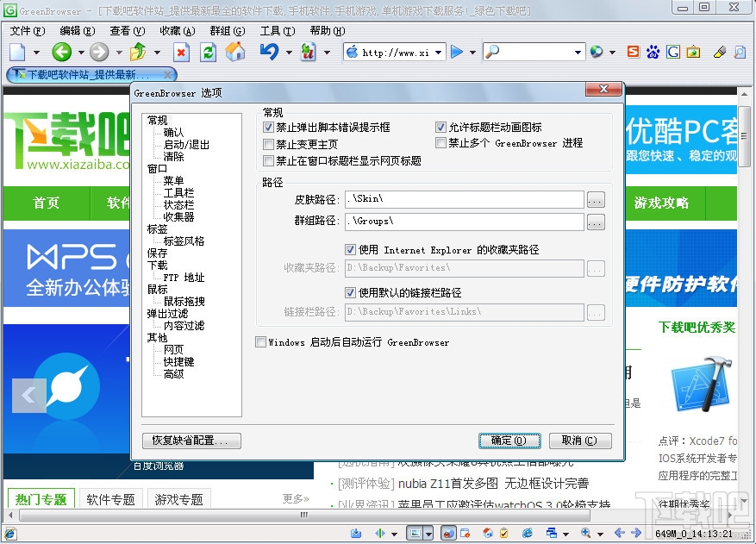Open the New page button dropdown arrow
Image resolution: width=756 pixels, height=544 pixels.
pos(34,52)
